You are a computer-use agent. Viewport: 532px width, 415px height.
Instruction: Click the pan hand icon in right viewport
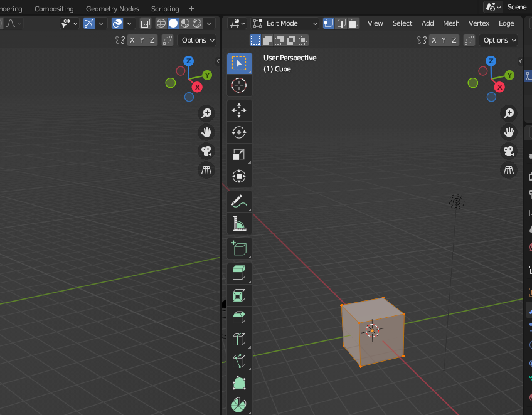pyautogui.click(x=509, y=132)
